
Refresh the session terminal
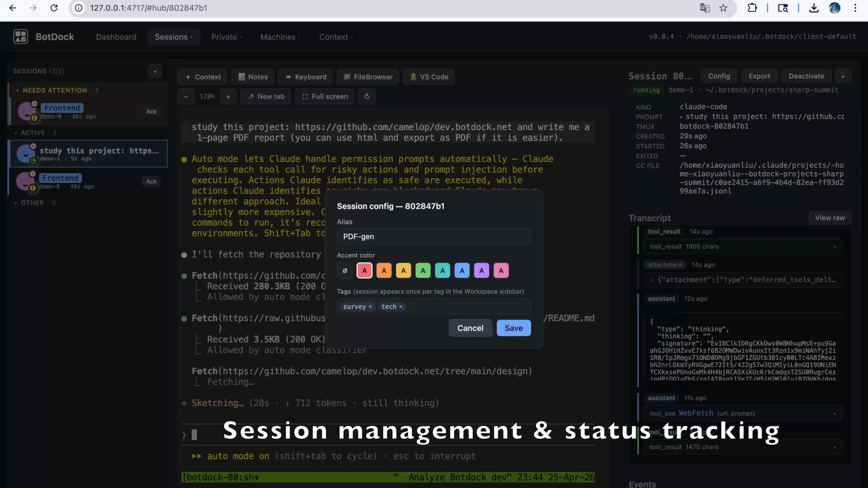[x=367, y=97]
